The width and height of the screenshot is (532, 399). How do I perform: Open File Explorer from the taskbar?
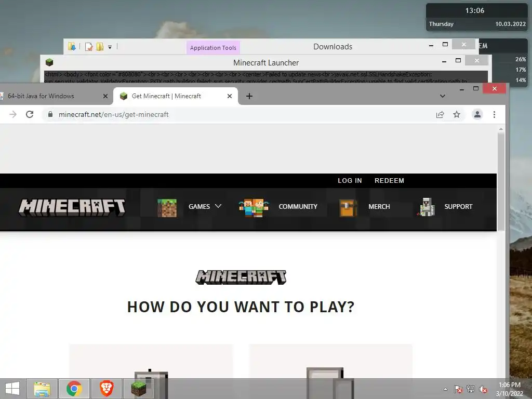point(42,389)
